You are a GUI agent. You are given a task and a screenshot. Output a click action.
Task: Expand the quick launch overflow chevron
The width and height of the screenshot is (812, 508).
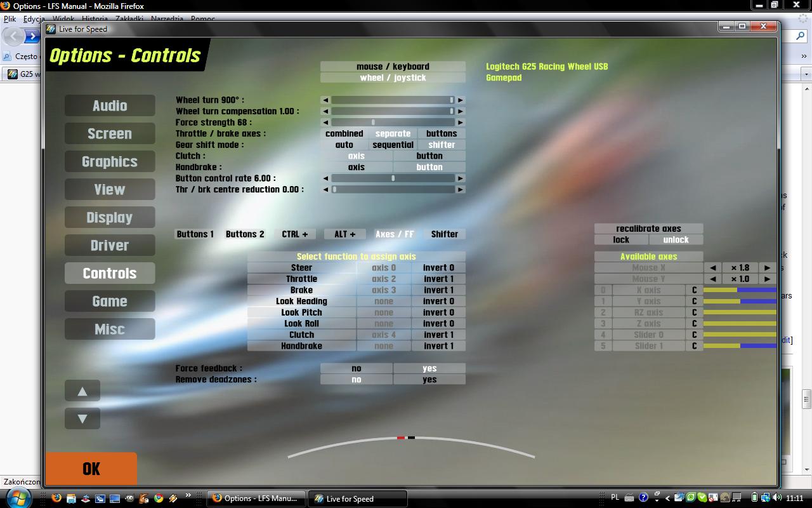pyautogui.click(x=188, y=495)
